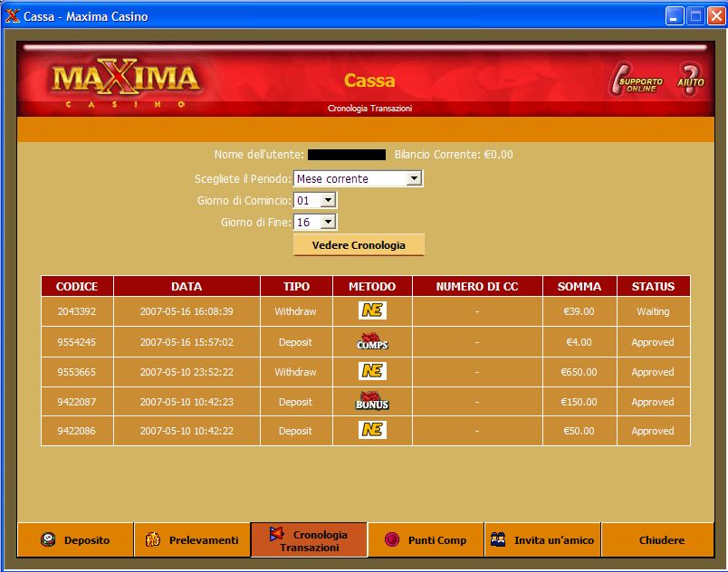Open the Invita un'amico tab

tap(542, 540)
